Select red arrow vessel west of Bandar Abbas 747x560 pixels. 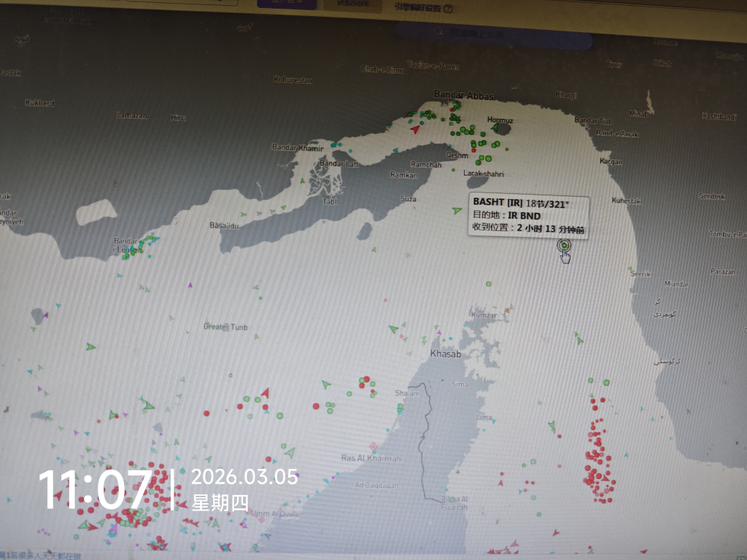point(415,129)
